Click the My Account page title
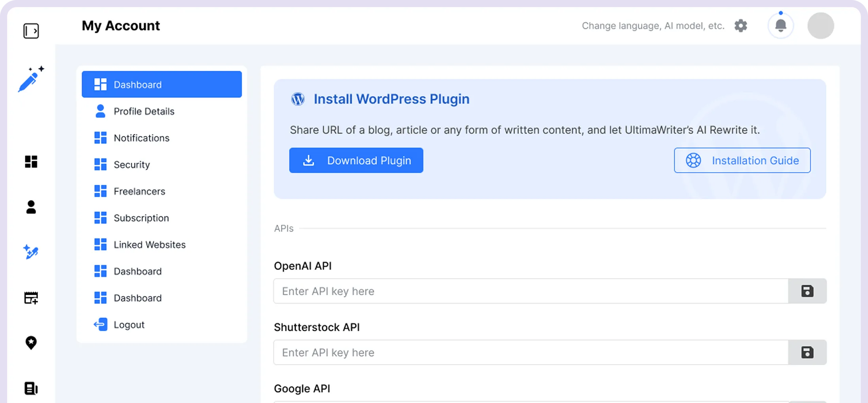Image resolution: width=868 pixels, height=403 pixels. click(x=121, y=26)
